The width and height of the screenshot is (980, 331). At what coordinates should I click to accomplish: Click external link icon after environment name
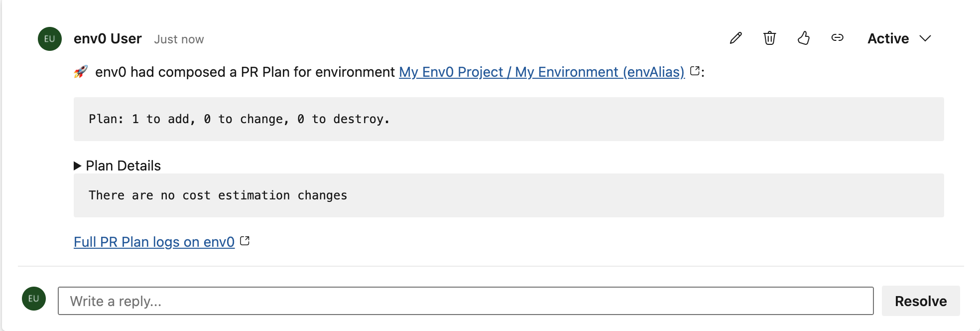coord(695,71)
